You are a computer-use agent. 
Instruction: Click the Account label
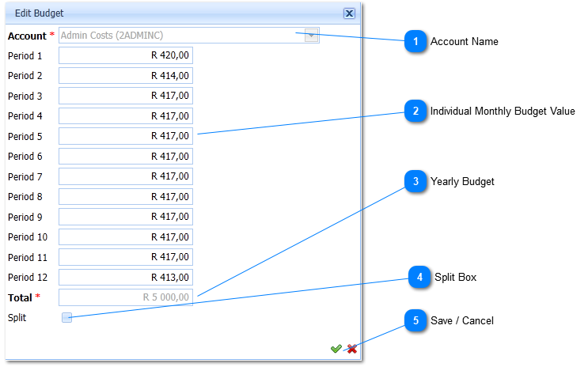[x=27, y=36]
